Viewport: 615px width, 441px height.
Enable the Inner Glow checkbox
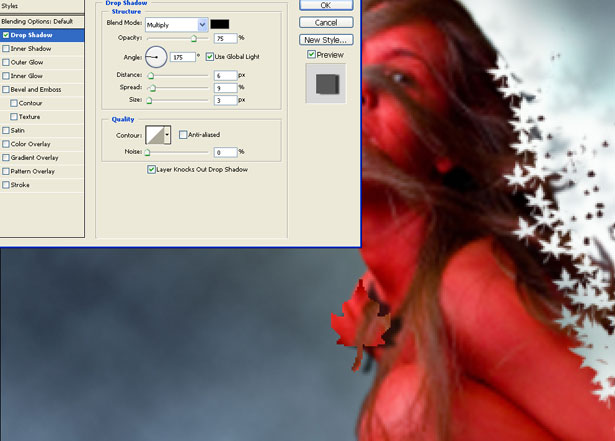pos(6,76)
